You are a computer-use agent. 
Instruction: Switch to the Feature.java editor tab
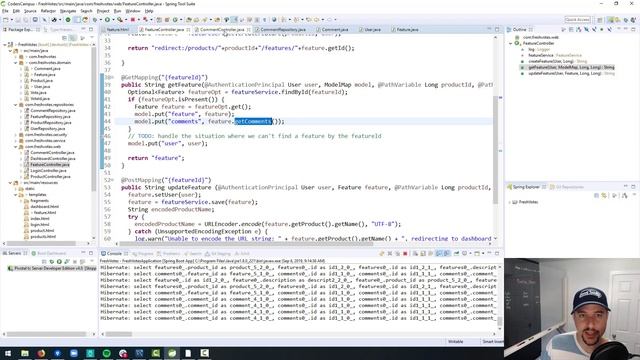click(x=407, y=29)
